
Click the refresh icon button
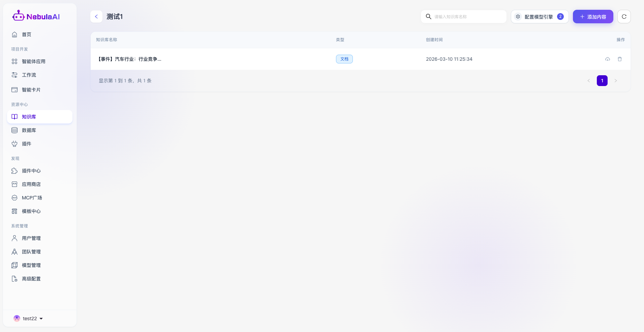(624, 17)
